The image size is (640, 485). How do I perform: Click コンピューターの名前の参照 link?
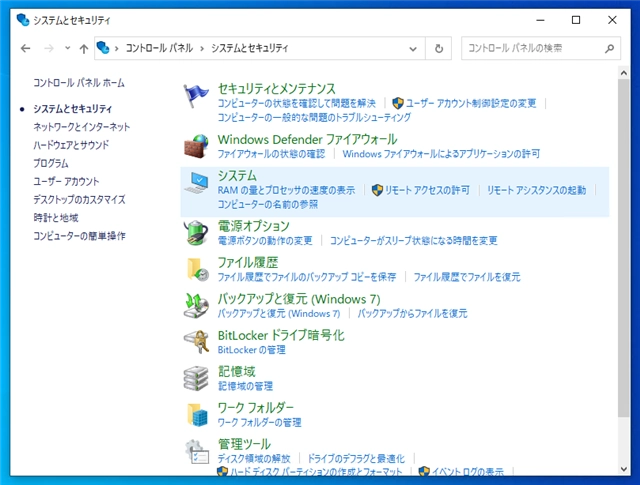coord(267,205)
